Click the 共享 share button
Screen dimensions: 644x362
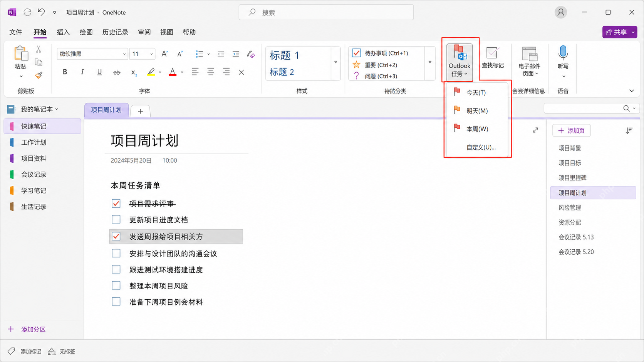(620, 32)
